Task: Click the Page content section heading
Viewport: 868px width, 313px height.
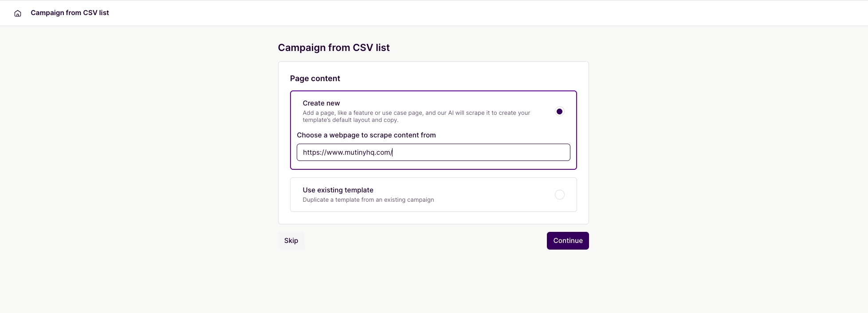Action: click(x=315, y=78)
